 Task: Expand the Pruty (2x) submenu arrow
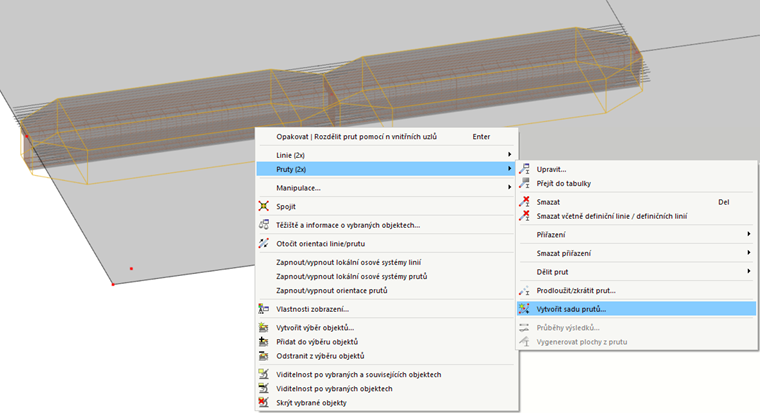pyautogui.click(x=509, y=169)
